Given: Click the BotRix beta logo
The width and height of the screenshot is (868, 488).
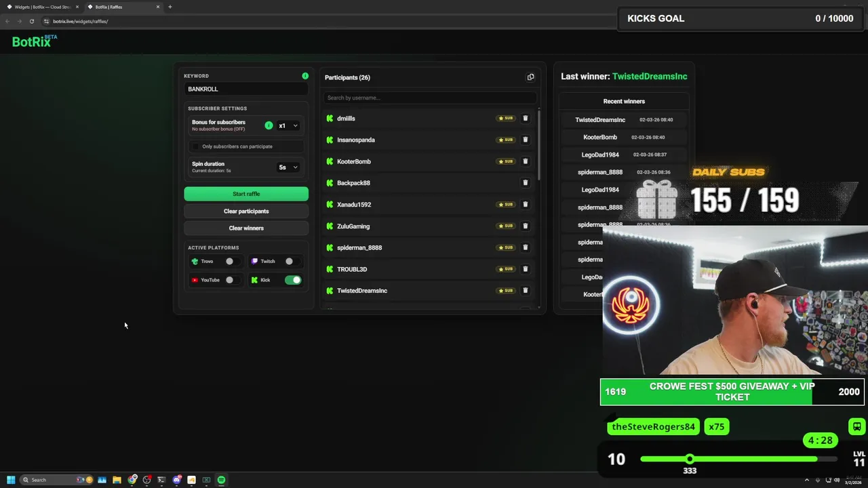Looking at the screenshot, I should pos(35,41).
